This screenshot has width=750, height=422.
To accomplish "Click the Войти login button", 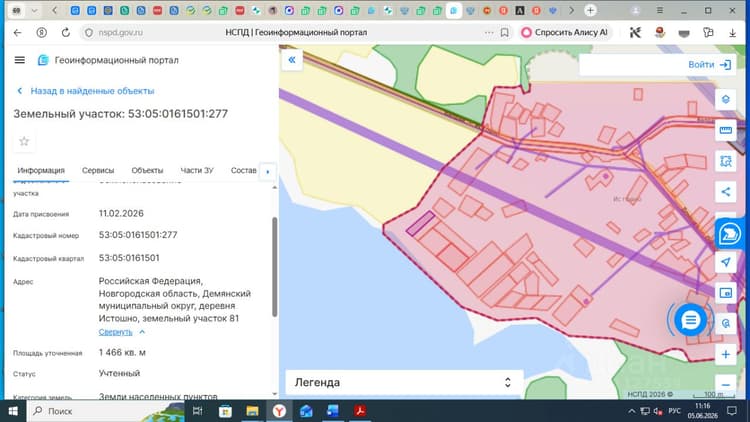I will click(x=709, y=65).
